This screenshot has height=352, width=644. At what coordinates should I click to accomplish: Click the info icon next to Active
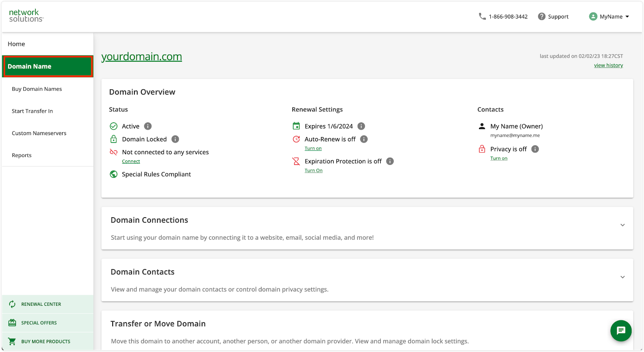coord(148,126)
